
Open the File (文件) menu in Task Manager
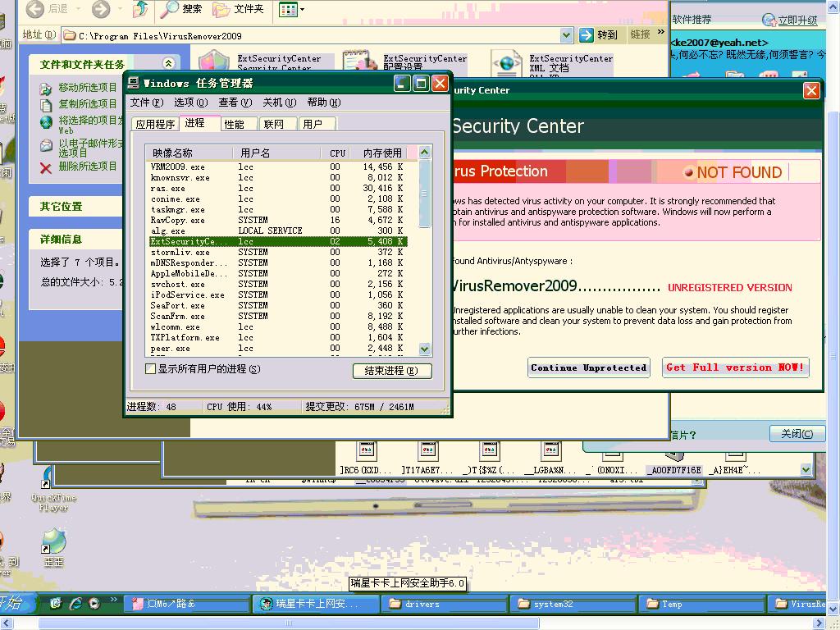point(146,103)
